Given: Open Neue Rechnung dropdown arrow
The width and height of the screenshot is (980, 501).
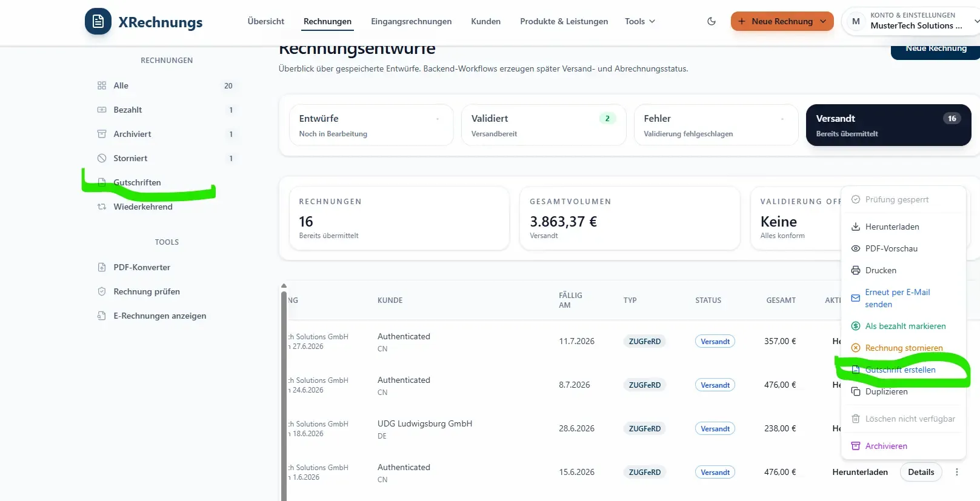Looking at the screenshot, I should (823, 21).
